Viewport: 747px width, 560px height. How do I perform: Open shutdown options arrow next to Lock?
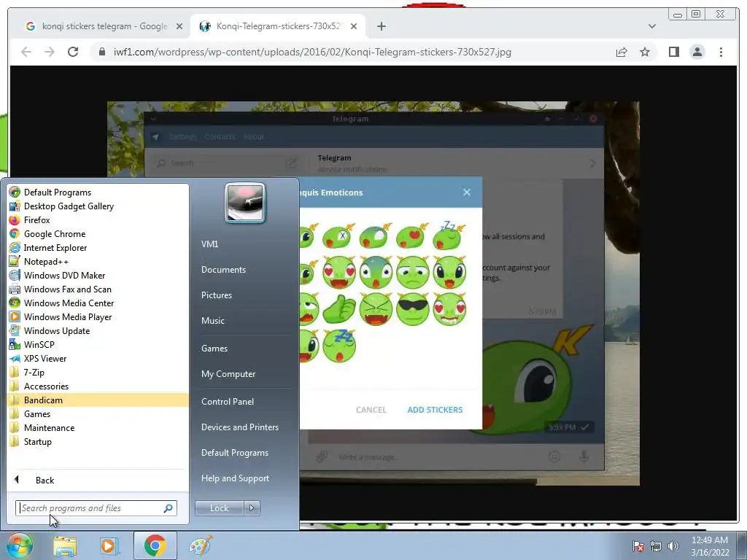point(252,508)
